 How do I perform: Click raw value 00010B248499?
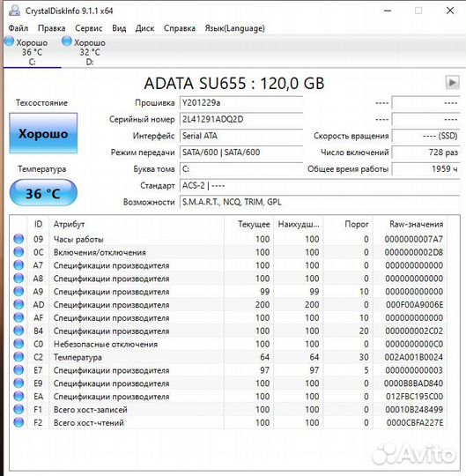click(x=414, y=410)
